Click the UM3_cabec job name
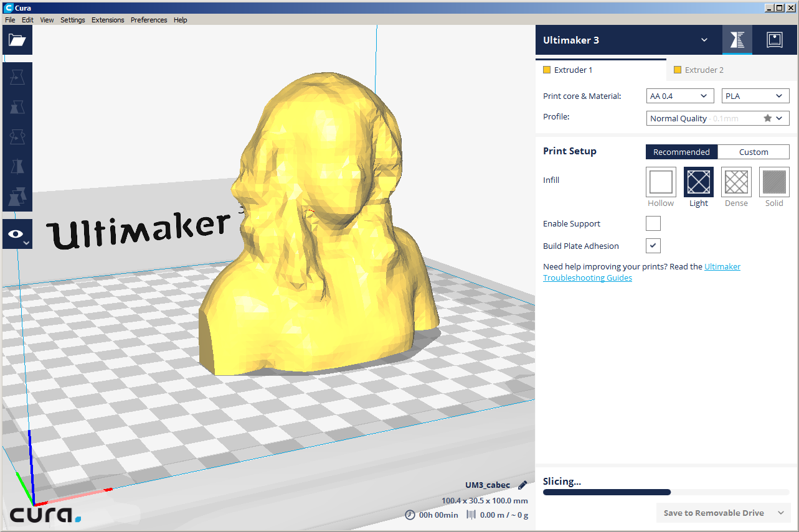Screen dimensions: 799x532 click(x=488, y=485)
